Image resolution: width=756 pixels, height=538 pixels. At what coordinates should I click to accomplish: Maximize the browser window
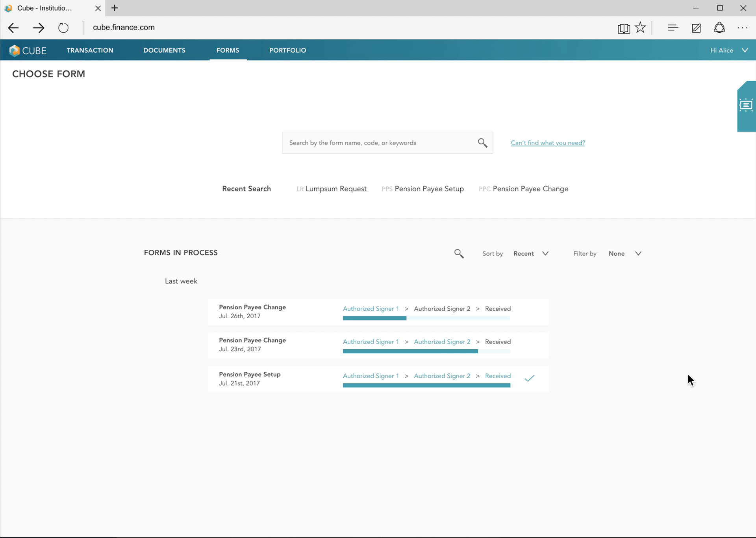point(720,8)
